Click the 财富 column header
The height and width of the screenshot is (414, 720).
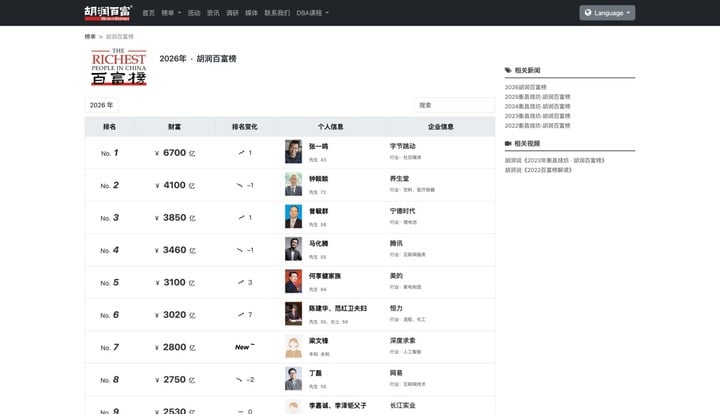click(x=174, y=127)
